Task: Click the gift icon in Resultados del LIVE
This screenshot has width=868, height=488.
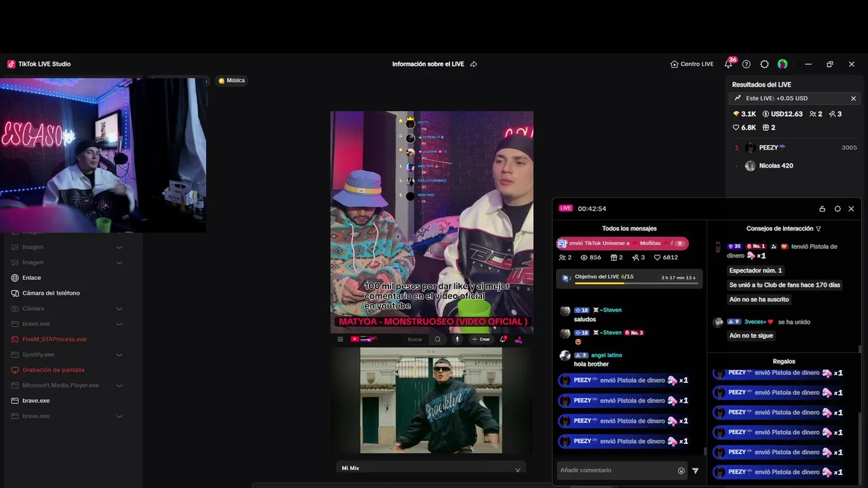Action: point(766,127)
